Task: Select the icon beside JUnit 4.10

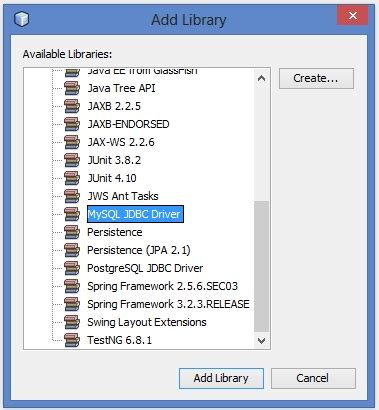Action: pos(72,178)
